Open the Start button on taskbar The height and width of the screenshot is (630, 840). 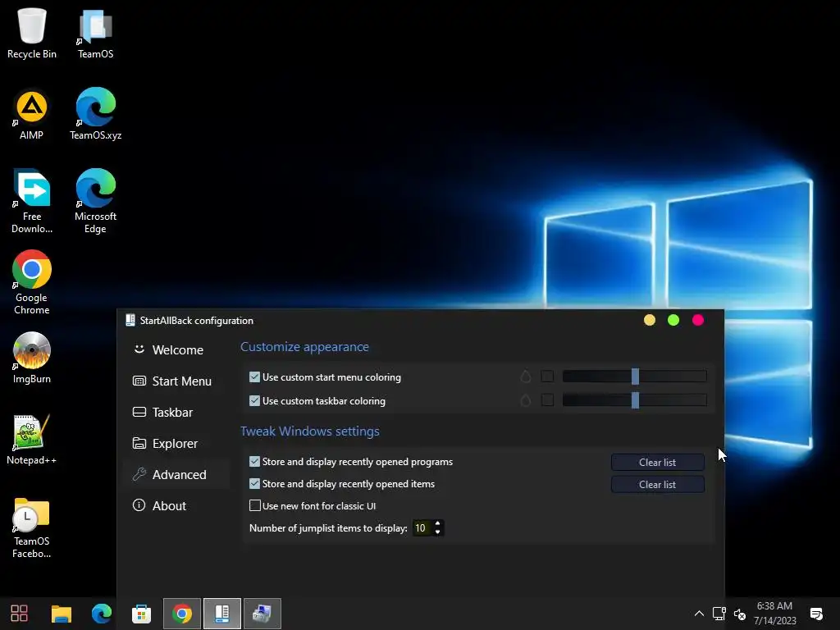(20, 614)
